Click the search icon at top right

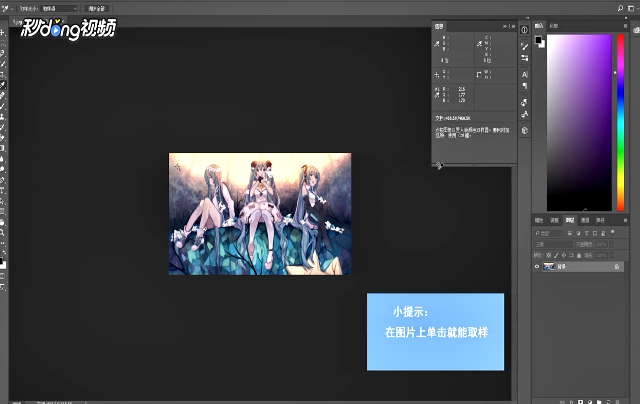(x=620, y=8)
